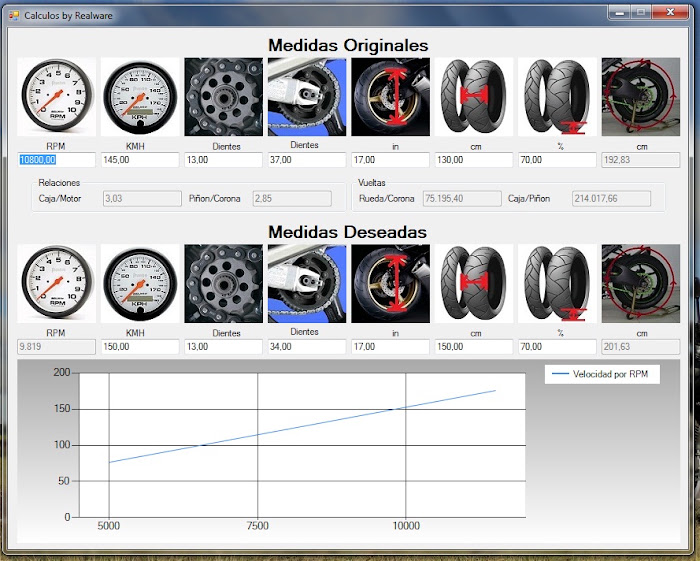This screenshot has width=700, height=561.
Task: Click the Velocidad por RPM chart legend
Action: point(602,374)
